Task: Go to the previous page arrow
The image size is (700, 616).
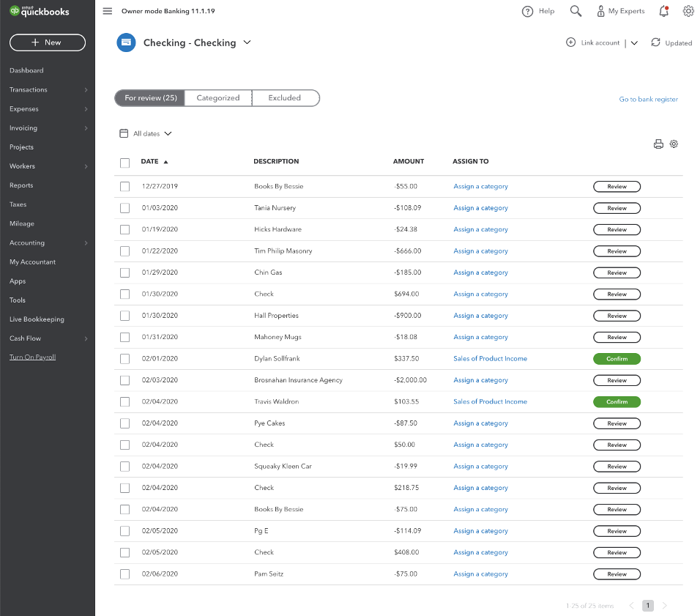Action: pos(631,606)
